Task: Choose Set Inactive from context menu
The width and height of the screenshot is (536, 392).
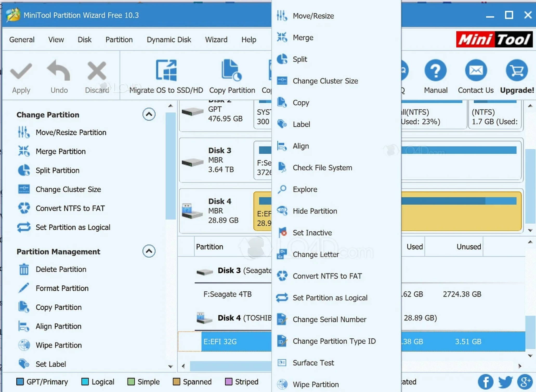Action: click(336, 233)
